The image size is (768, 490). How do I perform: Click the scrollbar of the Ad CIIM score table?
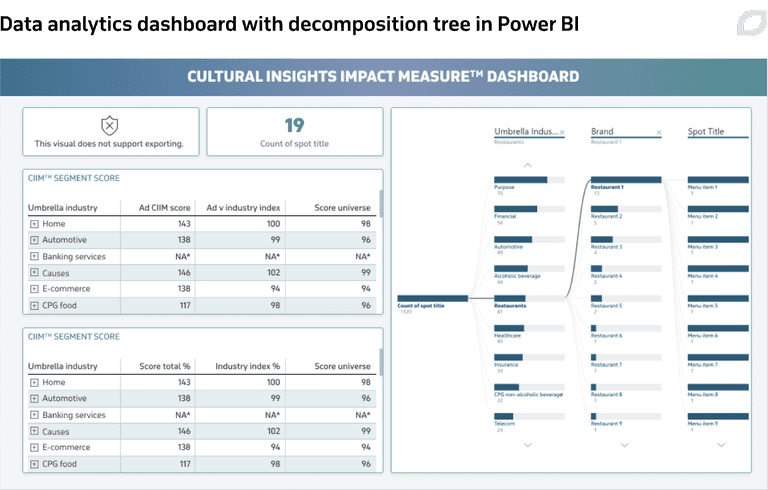(x=380, y=240)
